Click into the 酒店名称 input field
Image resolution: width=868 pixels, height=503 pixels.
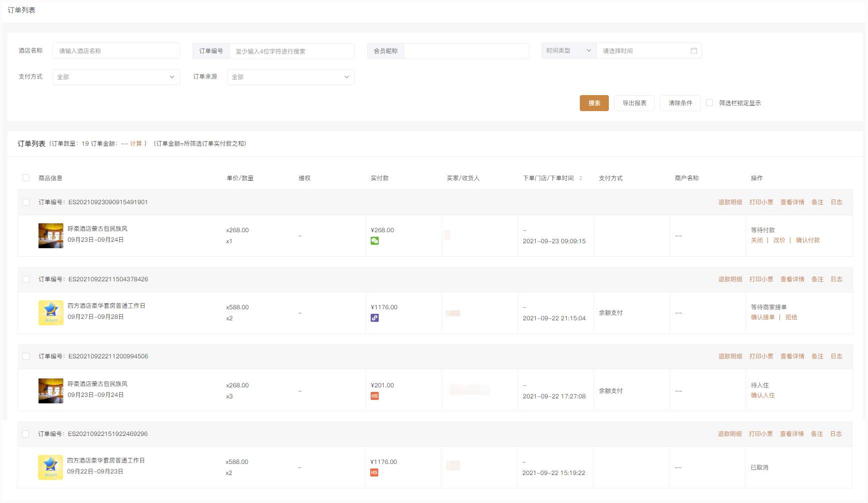coord(116,51)
